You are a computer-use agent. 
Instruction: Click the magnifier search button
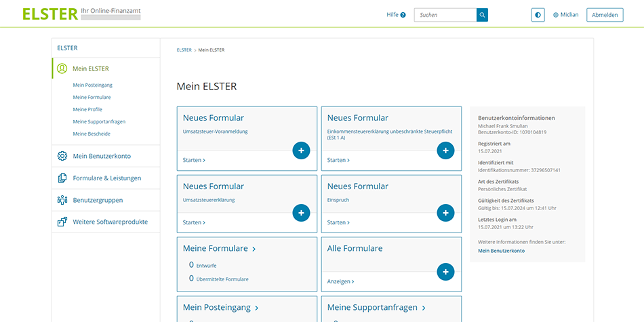click(x=482, y=15)
